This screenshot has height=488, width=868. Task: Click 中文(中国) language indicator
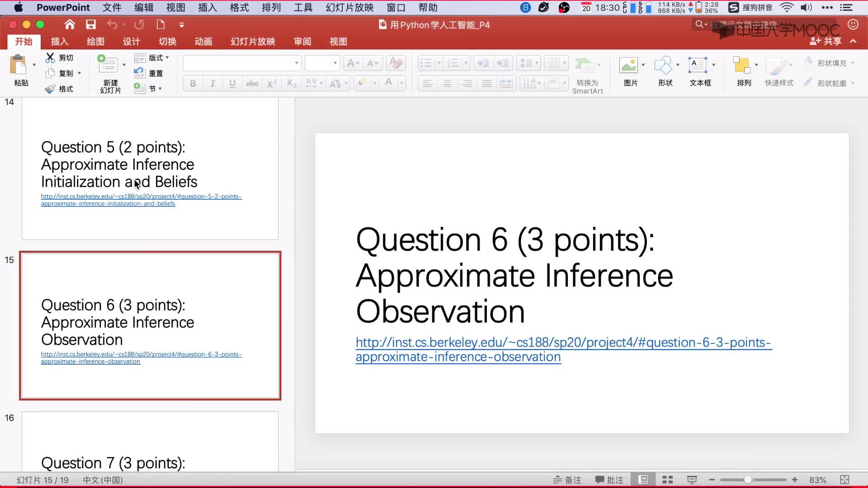pos(103,480)
